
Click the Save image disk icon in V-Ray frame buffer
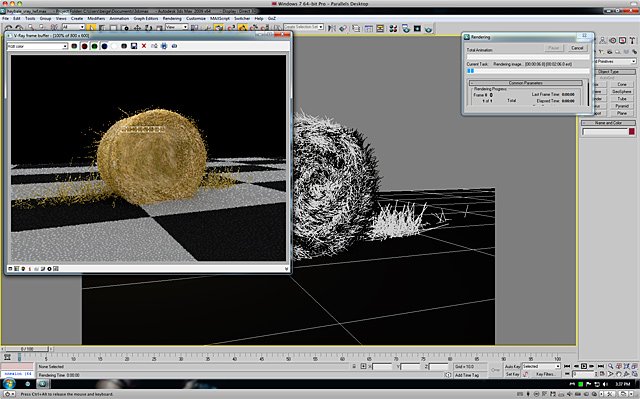[134, 46]
